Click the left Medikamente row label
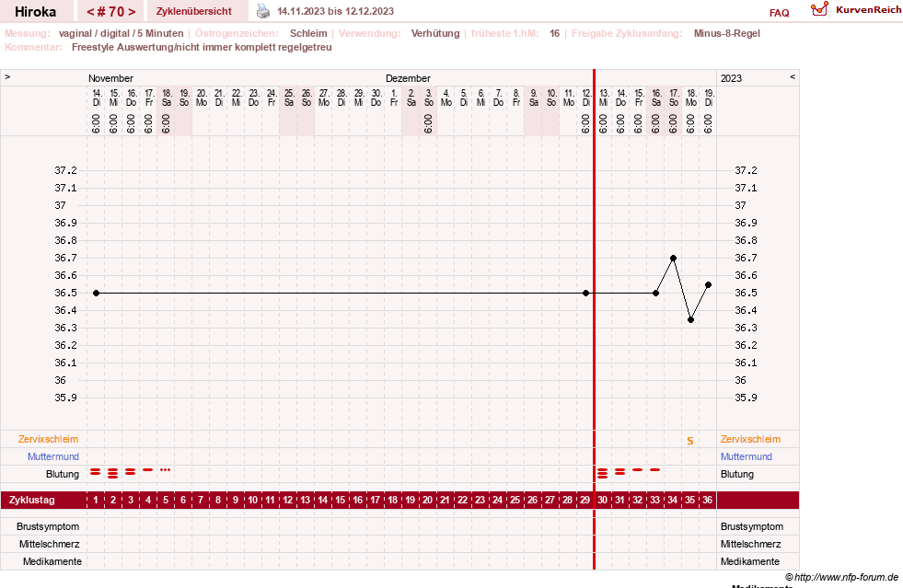Viewport: 903px width, 588px height. pyautogui.click(x=52, y=561)
